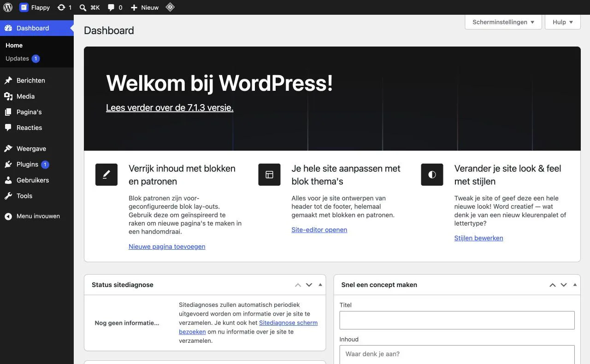The height and width of the screenshot is (364, 590).
Task: Click the diamond plugin icon in admin bar
Action: click(x=170, y=7)
